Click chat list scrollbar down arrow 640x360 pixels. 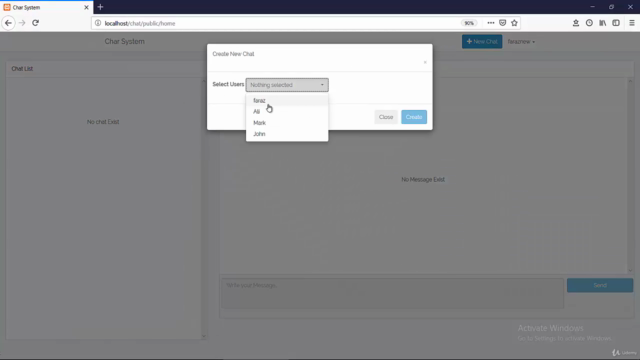204,336
